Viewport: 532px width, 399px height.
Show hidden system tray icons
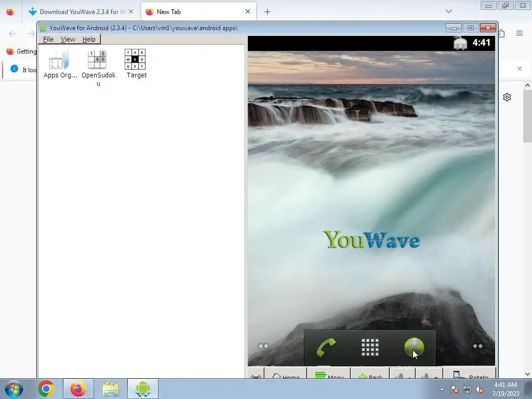click(442, 389)
